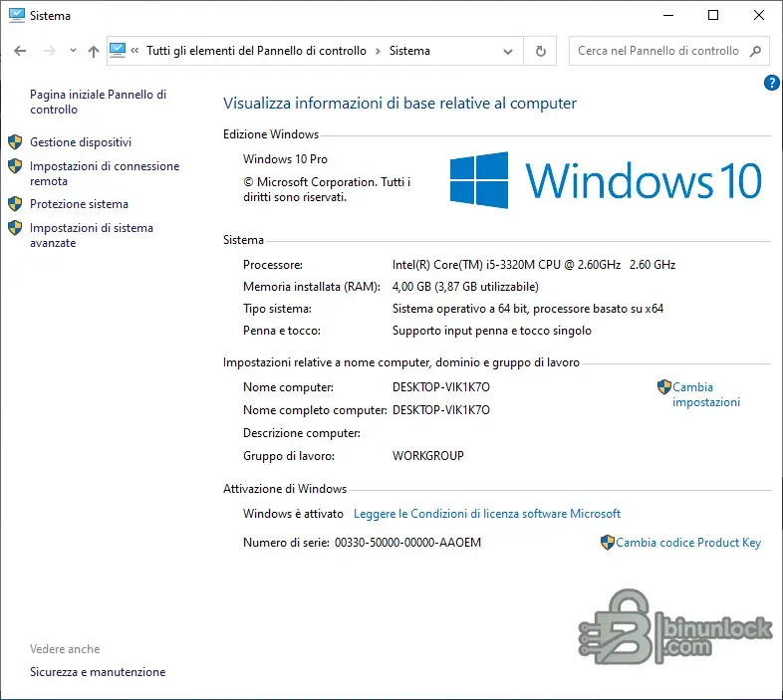The height and width of the screenshot is (700, 783).
Task: Click shield icon beside Gestione dispositivi
Action: pos(15,142)
